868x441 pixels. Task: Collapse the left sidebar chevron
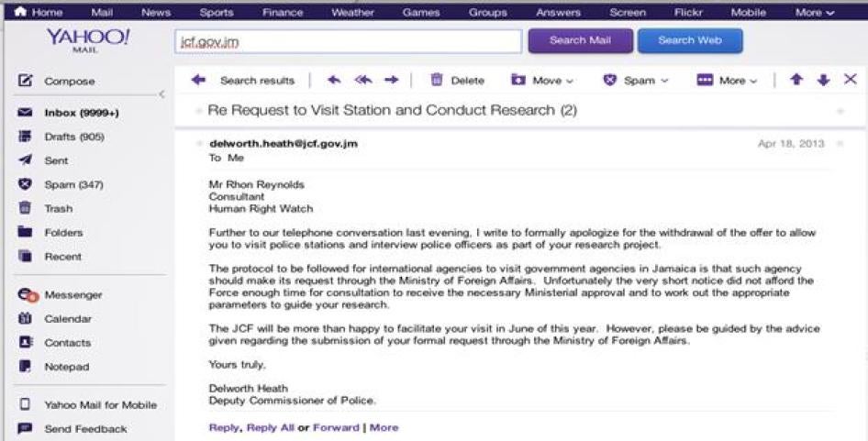[161, 94]
